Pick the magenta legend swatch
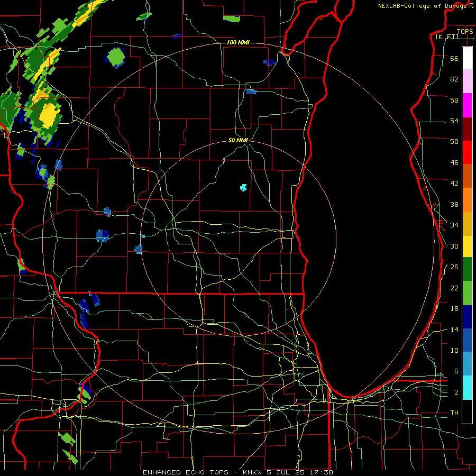This screenshot has width=476, height=476. [x=467, y=105]
